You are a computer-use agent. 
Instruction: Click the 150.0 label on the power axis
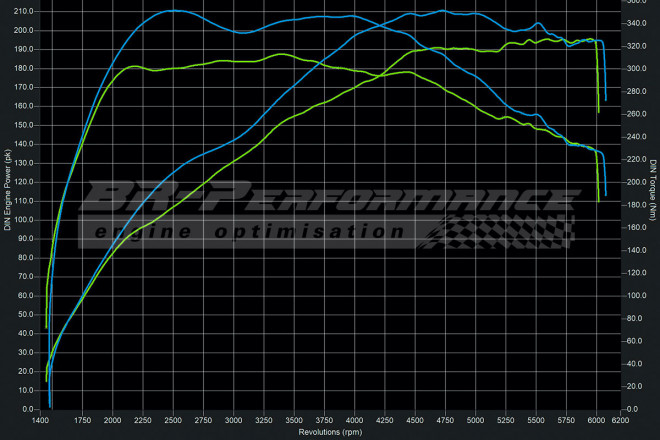tap(25, 125)
